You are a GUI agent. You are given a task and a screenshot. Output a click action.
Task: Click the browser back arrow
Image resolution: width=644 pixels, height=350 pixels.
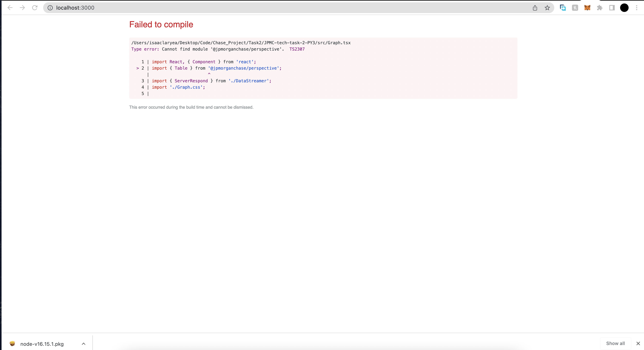coord(10,8)
